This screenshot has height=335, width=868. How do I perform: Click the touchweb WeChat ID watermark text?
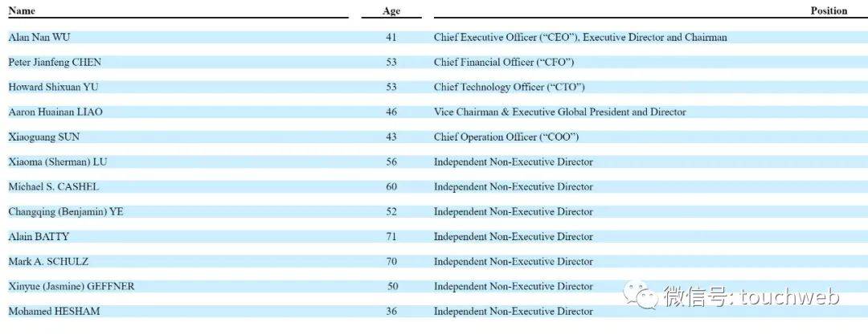point(751,296)
